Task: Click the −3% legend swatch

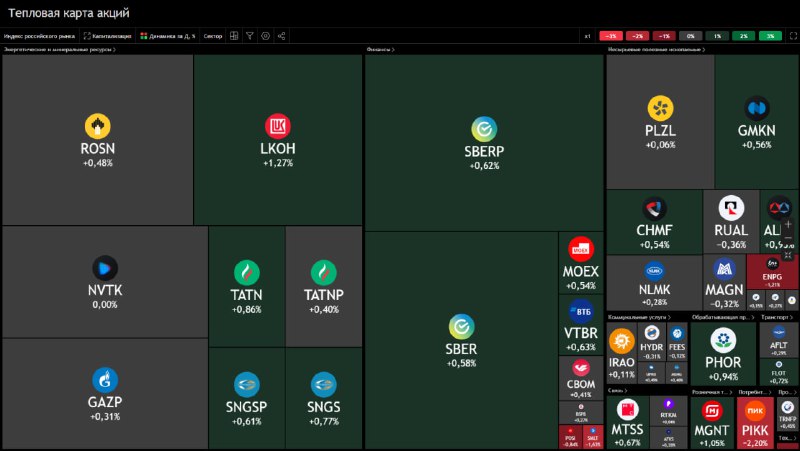Action: tap(611, 36)
